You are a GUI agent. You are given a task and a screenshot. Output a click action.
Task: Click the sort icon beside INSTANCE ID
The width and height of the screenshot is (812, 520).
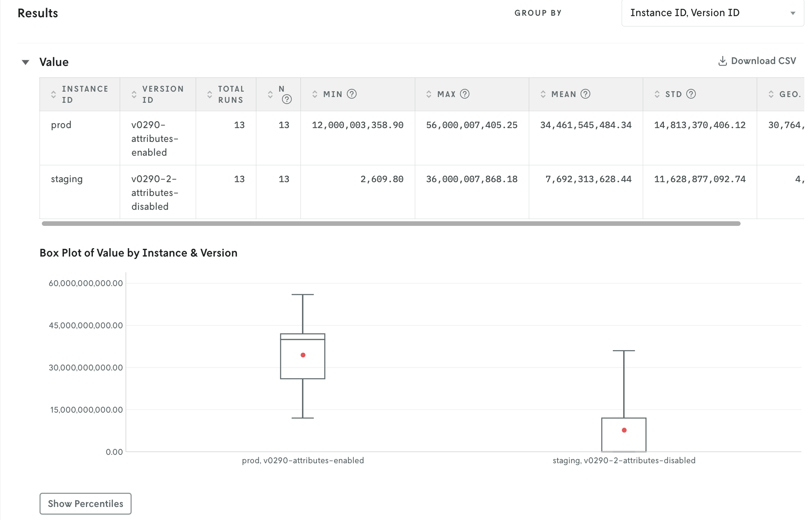point(53,94)
